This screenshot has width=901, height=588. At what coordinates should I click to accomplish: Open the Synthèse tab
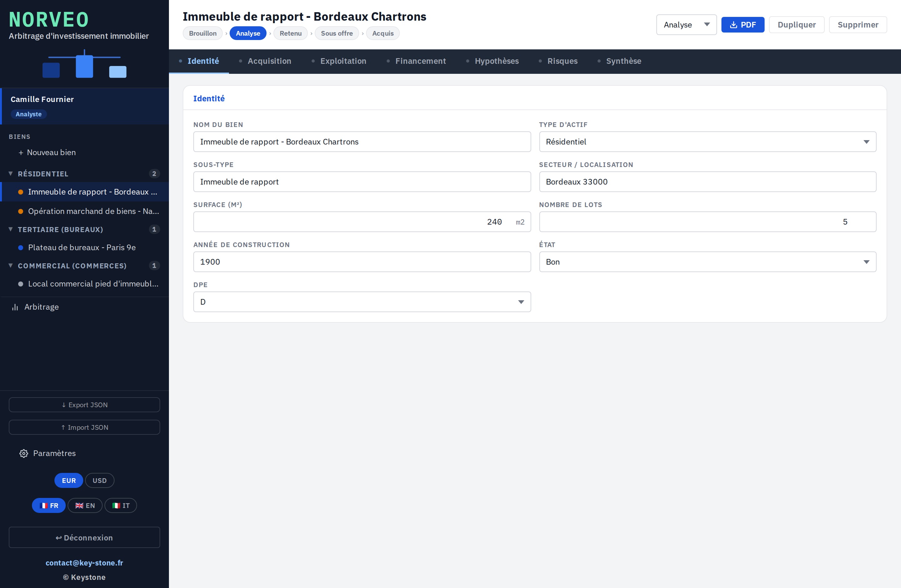click(x=619, y=61)
